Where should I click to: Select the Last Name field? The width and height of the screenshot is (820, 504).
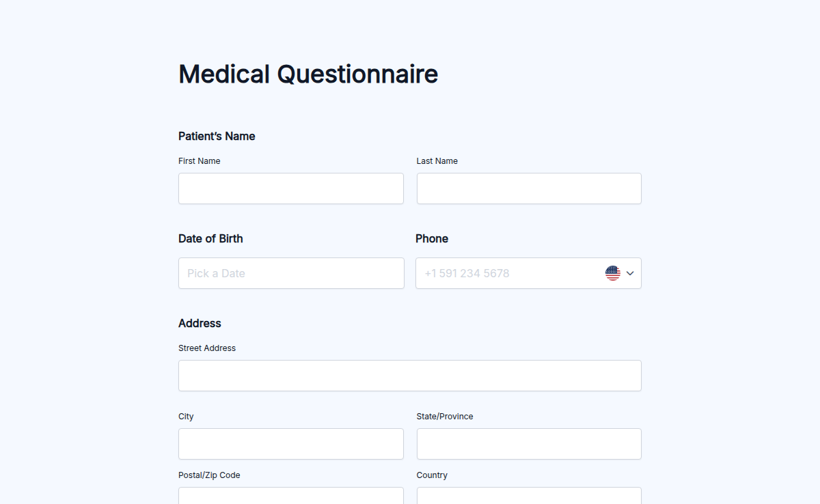[528, 188]
